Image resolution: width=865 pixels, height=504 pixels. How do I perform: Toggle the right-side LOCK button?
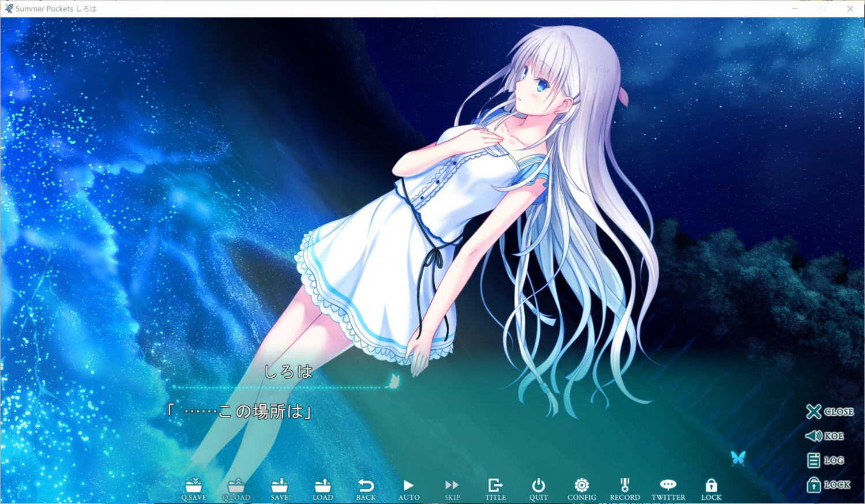pos(829,484)
